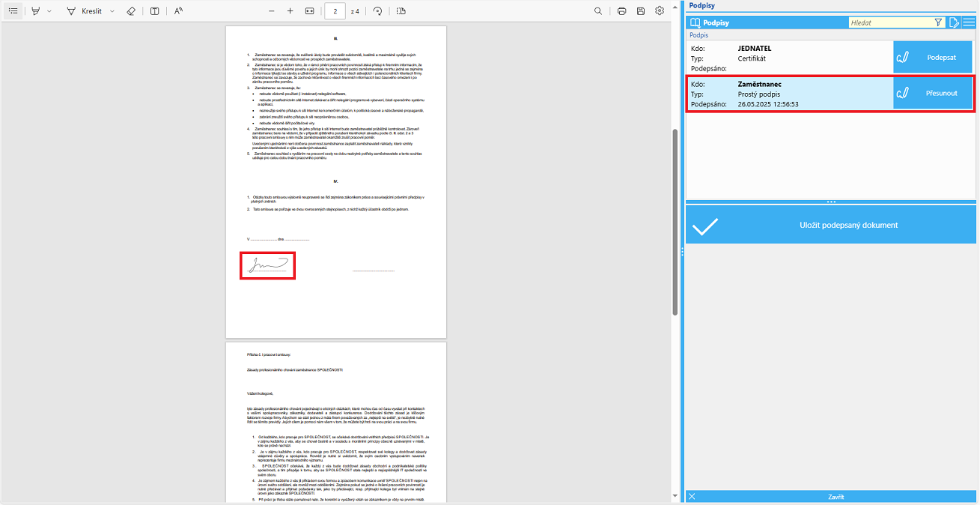
Task: Save the PDF with the floppy icon
Action: (641, 11)
